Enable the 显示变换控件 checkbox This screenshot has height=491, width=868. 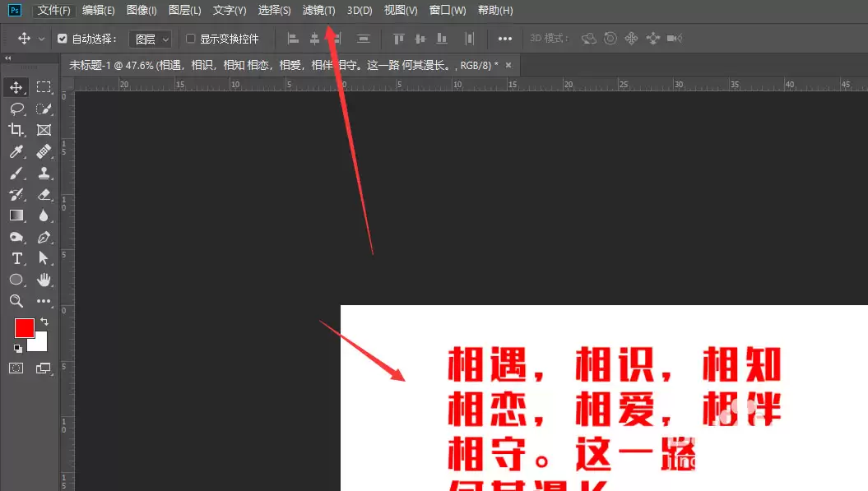pyautogui.click(x=190, y=39)
